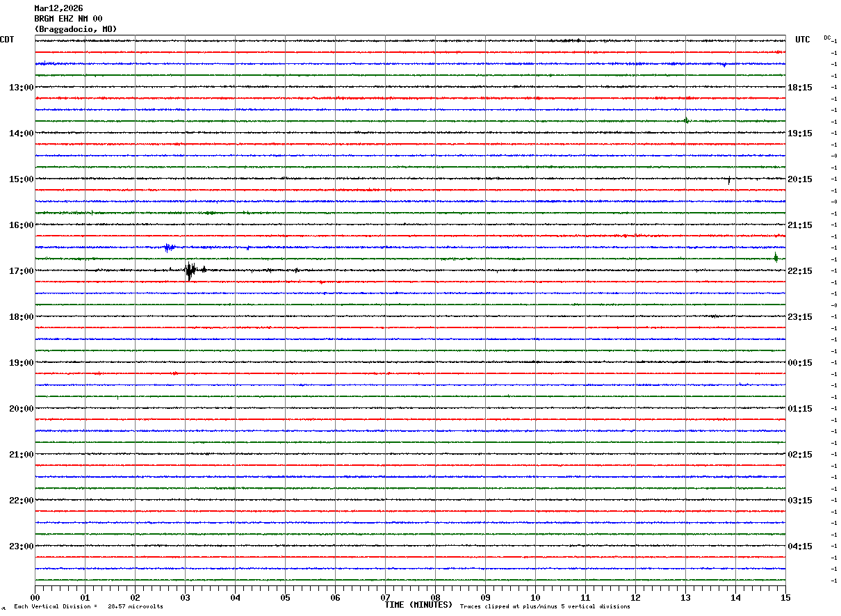
Task: Click the DC offset column header
Action: [x=827, y=38]
